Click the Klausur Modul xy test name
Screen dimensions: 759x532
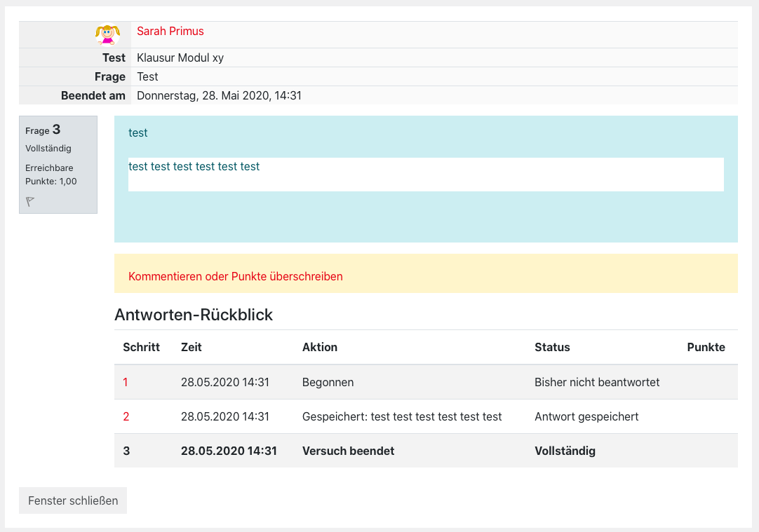click(x=180, y=57)
